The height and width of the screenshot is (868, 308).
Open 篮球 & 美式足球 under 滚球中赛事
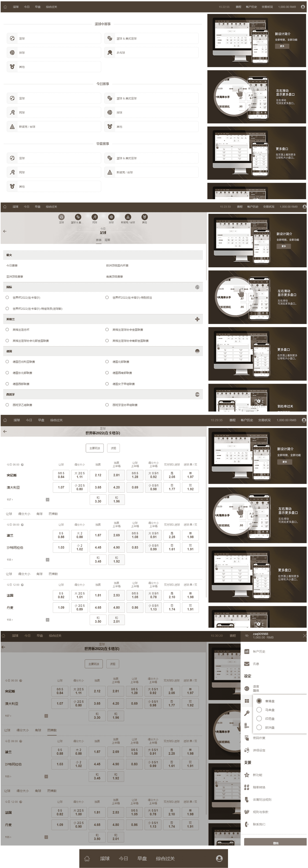152,38
